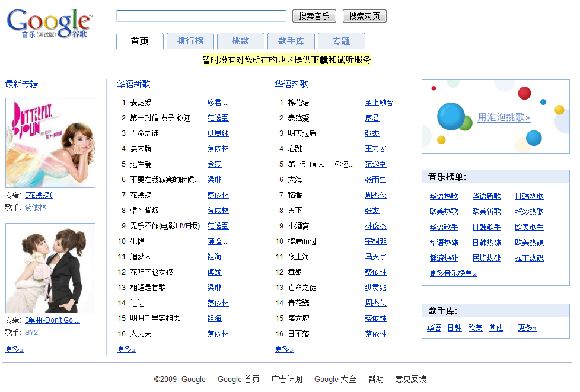Open the 民族热碟 chart link
Viewport: 580px width, 392px height.
pyautogui.click(x=487, y=258)
